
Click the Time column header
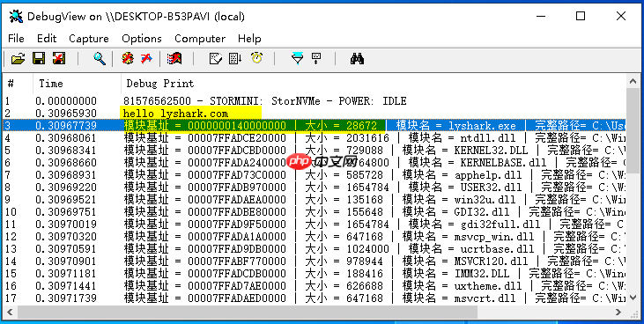click(77, 84)
